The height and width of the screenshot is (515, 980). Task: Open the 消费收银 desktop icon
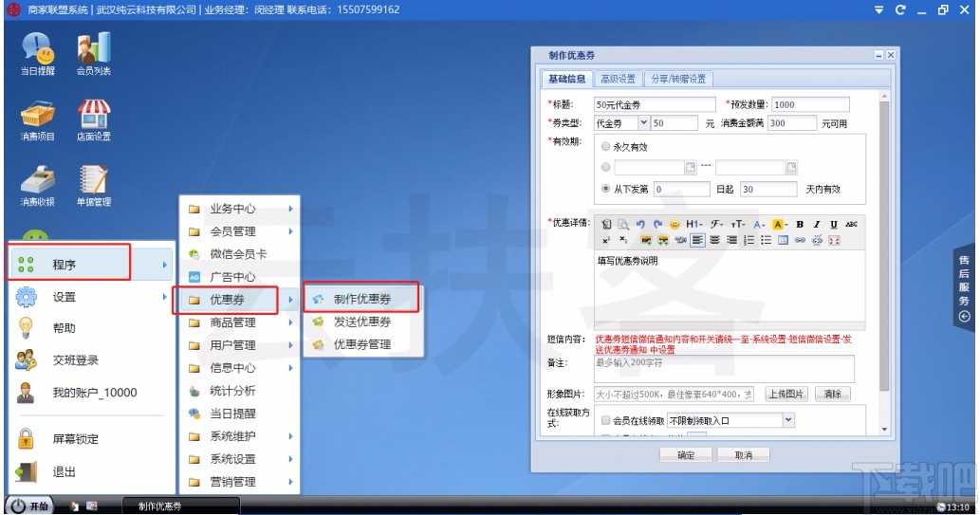tap(38, 186)
